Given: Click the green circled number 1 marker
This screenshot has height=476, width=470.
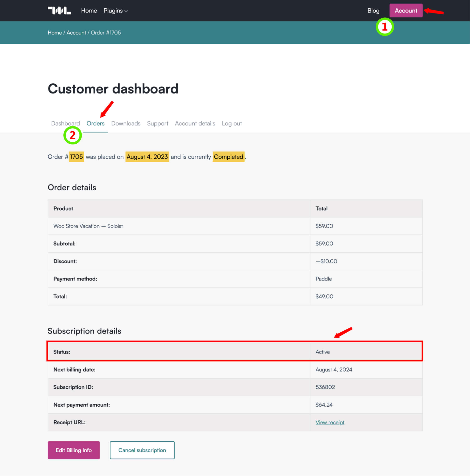Looking at the screenshot, I should click(384, 27).
